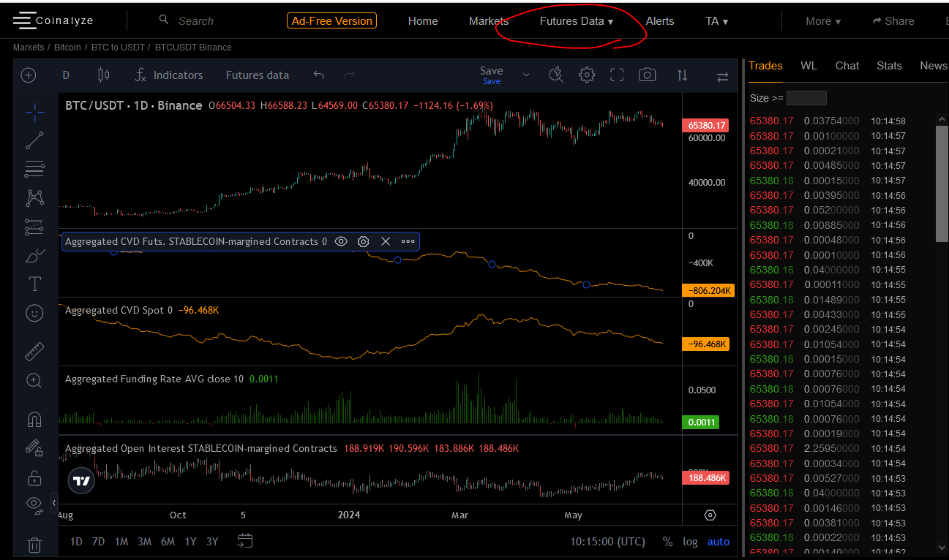Toggle percent scale mode
The width and height of the screenshot is (949, 560).
click(667, 542)
